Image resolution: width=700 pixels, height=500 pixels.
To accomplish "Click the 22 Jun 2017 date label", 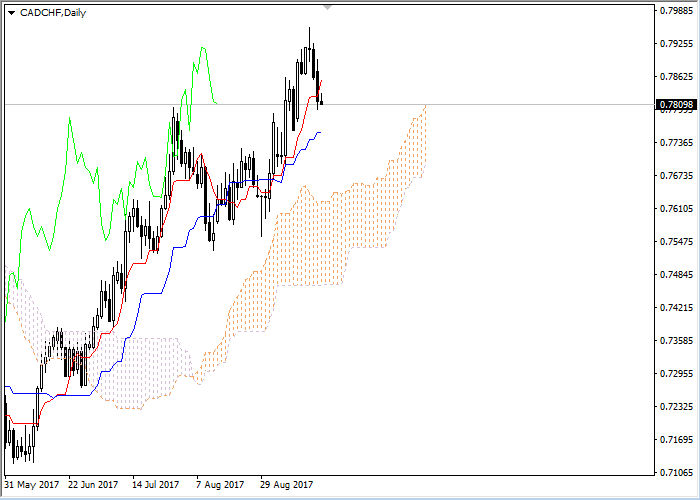I will click(93, 485).
